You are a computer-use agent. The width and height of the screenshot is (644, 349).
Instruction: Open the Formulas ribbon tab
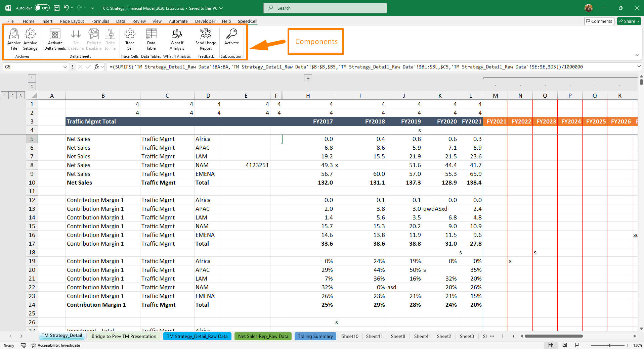(100, 21)
